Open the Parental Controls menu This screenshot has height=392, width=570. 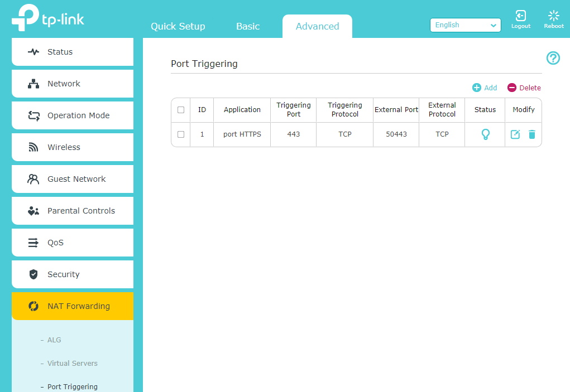point(73,211)
